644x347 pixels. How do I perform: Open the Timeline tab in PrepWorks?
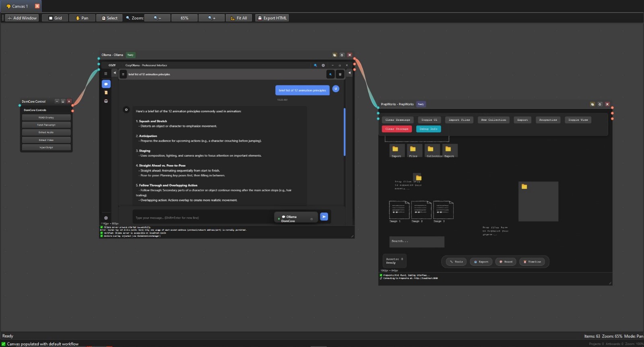pyautogui.click(x=532, y=262)
